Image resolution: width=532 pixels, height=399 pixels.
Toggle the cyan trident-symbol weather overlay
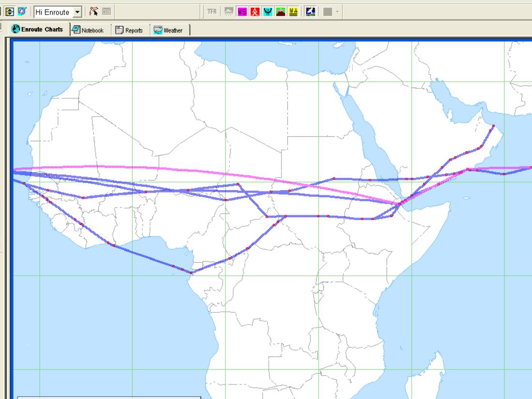coord(268,12)
